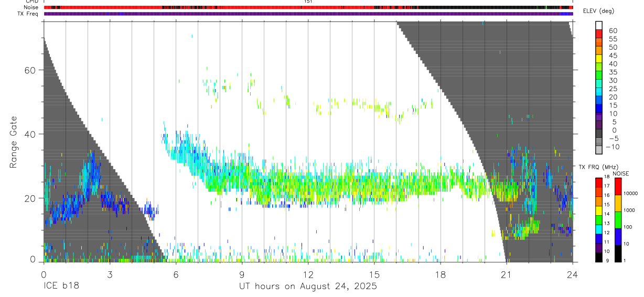This screenshot has width=644, height=297.
Task: Click the 'ELEV (deg)' legend title
Action: tap(600, 12)
